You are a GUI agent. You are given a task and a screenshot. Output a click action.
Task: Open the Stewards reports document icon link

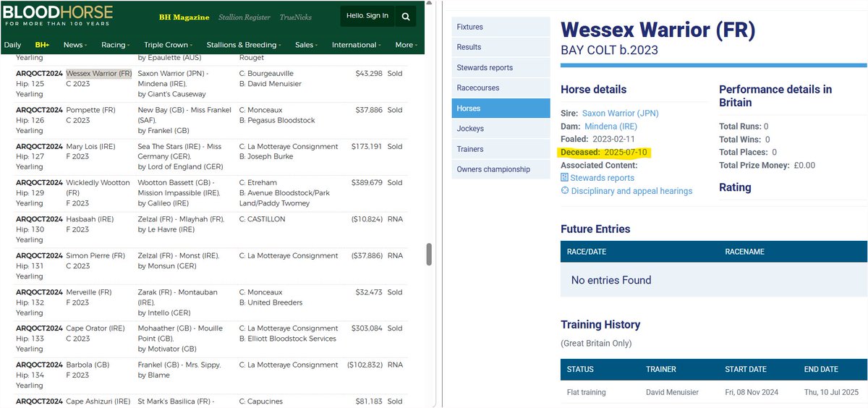565,178
